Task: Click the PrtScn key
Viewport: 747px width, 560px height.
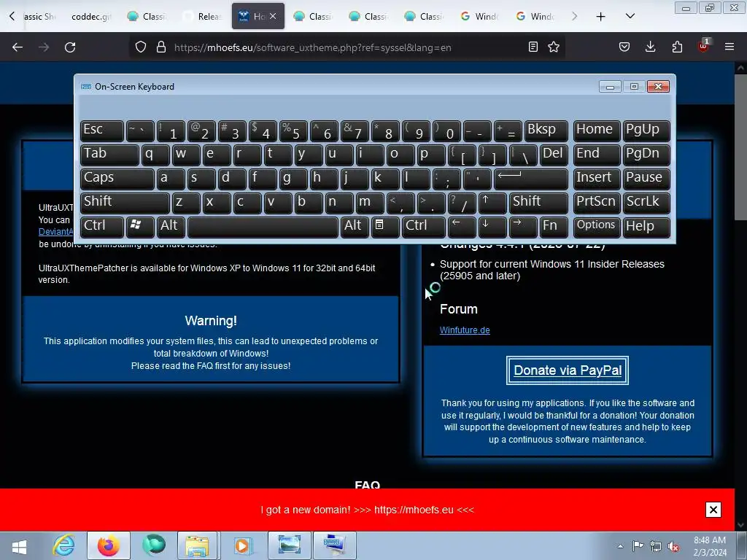Action: tap(597, 203)
